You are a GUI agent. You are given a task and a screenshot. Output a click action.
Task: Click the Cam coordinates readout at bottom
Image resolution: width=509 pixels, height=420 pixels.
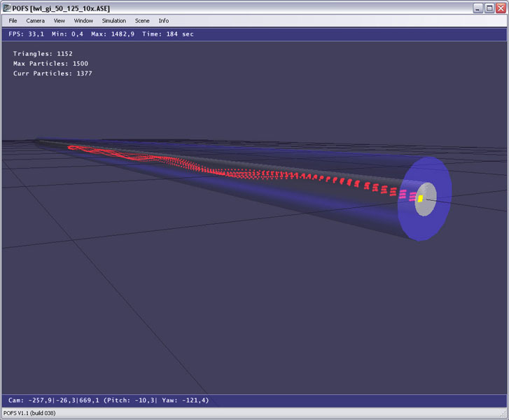109,400
